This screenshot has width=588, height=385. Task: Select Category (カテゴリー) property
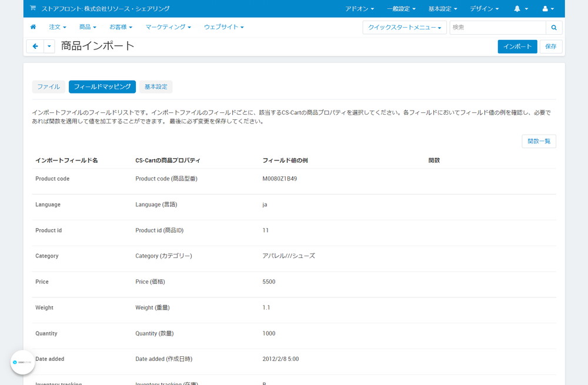(x=163, y=256)
